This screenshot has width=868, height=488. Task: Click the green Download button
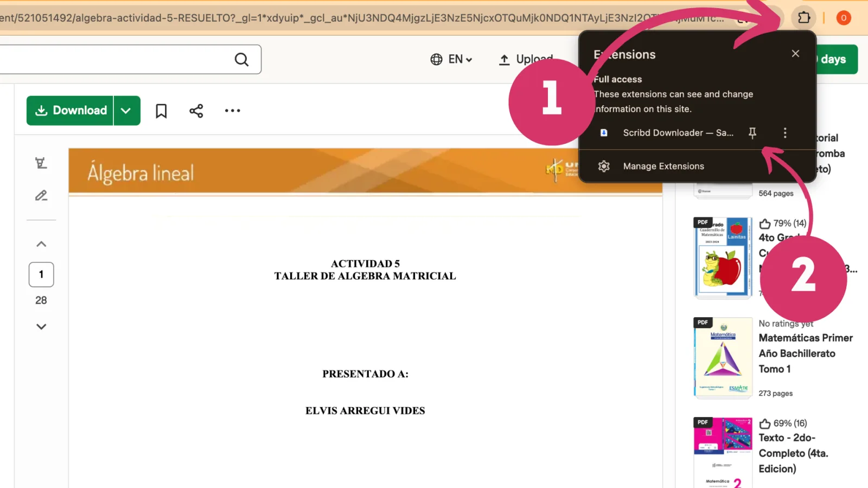click(70, 111)
